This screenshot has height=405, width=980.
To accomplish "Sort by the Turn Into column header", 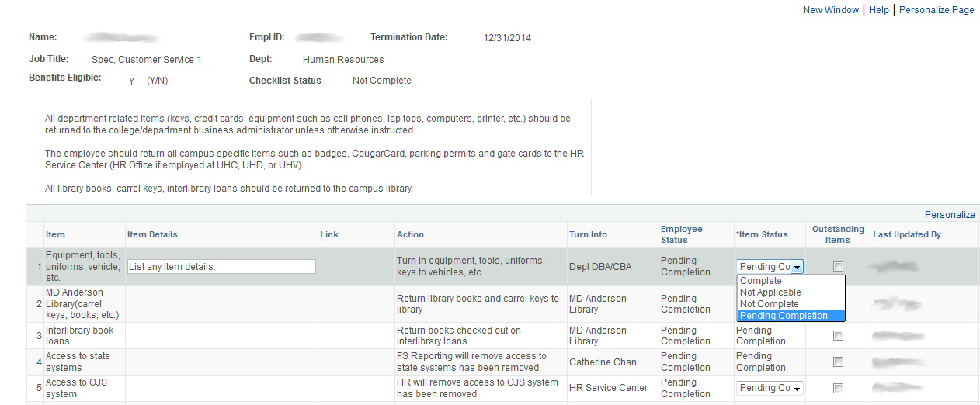I will (x=588, y=234).
